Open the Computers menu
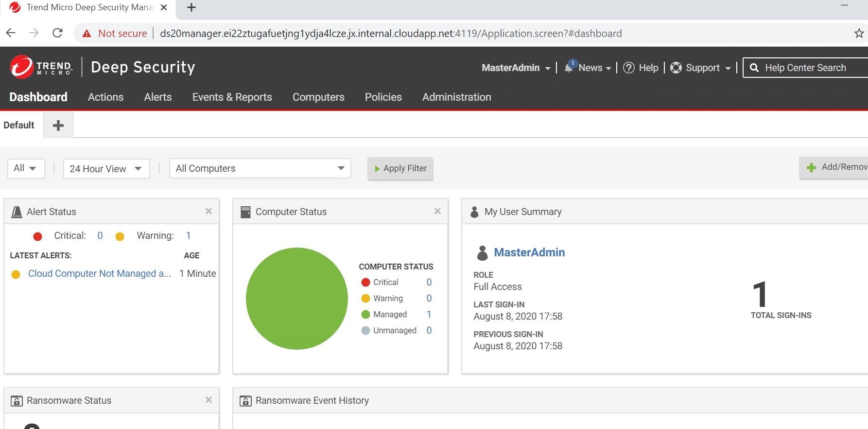The width and height of the screenshot is (868, 429). click(318, 97)
